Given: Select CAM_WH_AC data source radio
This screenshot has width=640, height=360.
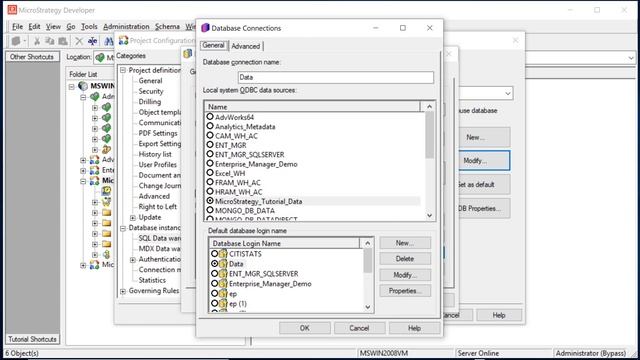Looking at the screenshot, I should [x=210, y=136].
